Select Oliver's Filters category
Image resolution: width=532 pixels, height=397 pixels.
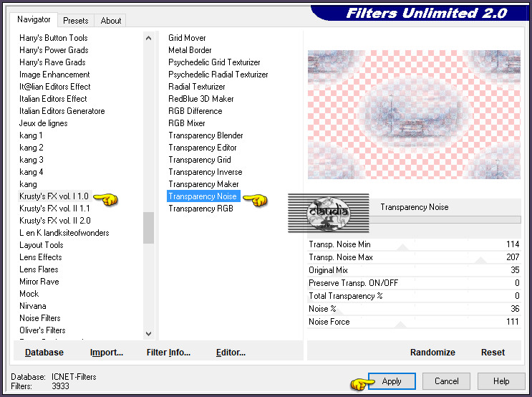coord(42,330)
